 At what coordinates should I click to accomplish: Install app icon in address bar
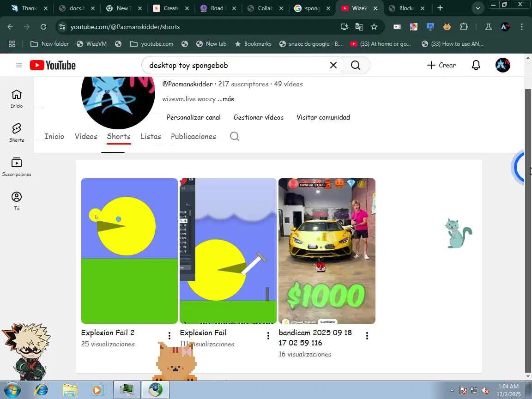pos(344,27)
